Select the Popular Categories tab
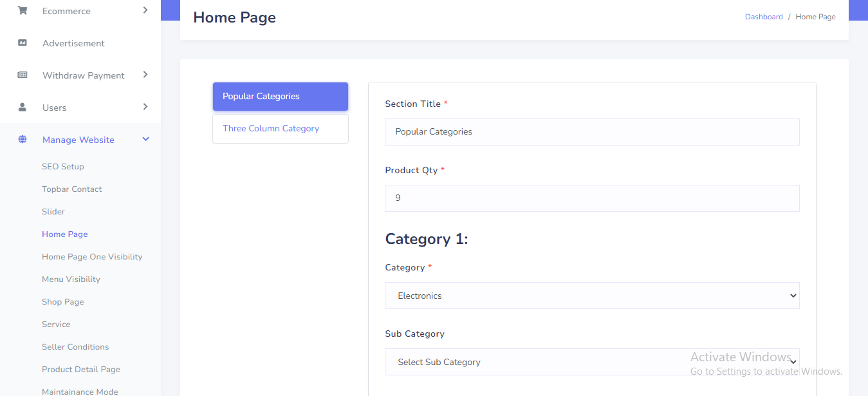This screenshot has width=868, height=396. point(280,97)
